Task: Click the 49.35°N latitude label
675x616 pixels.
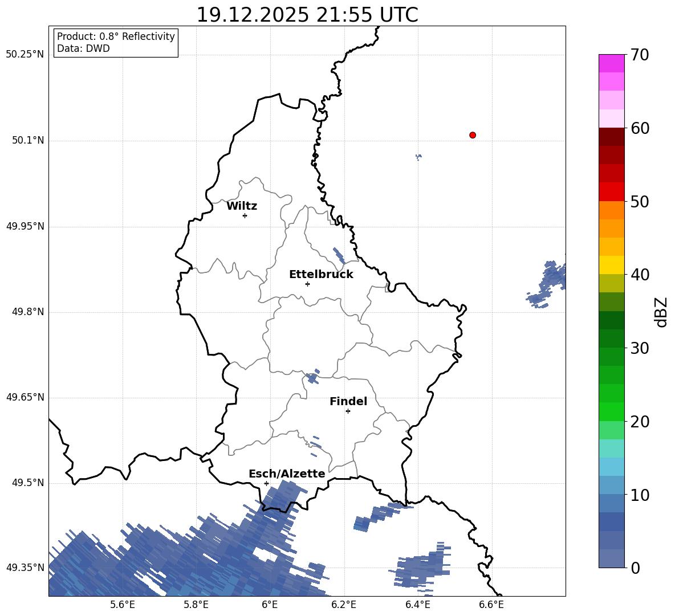Action: (x=25, y=568)
